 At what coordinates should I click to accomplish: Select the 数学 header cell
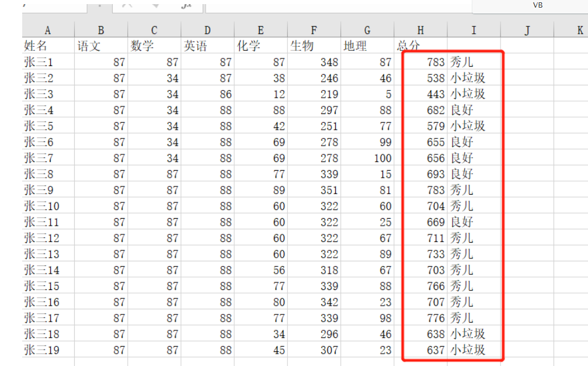tap(154, 46)
